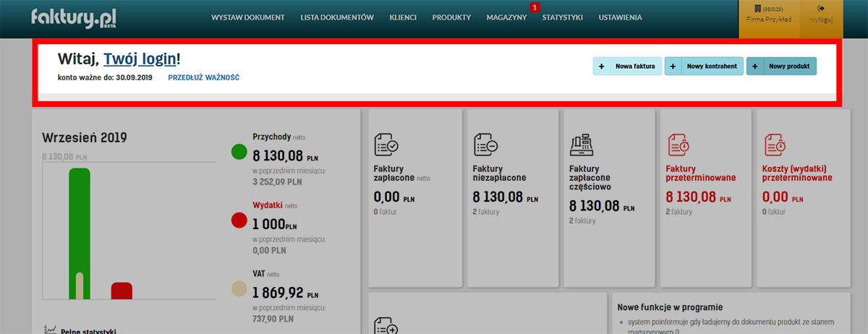This screenshot has height=334, width=868.
Task: Click the Firma Przykład account icon
Action: [x=758, y=9]
